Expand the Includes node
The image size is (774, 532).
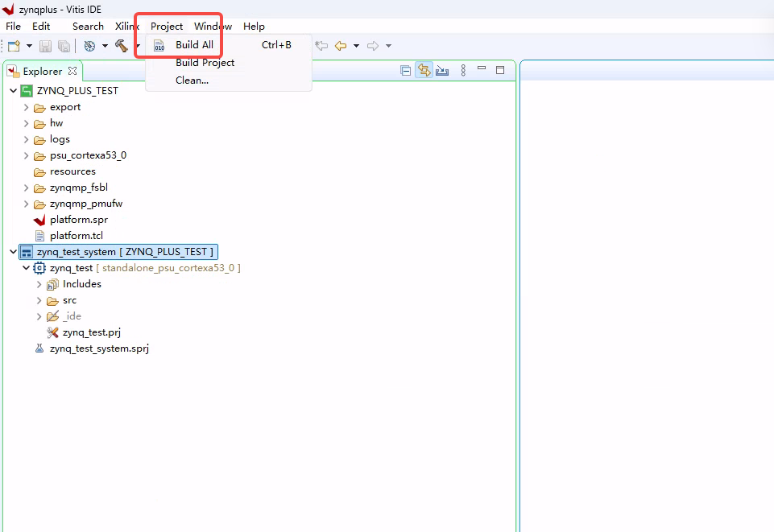click(39, 284)
